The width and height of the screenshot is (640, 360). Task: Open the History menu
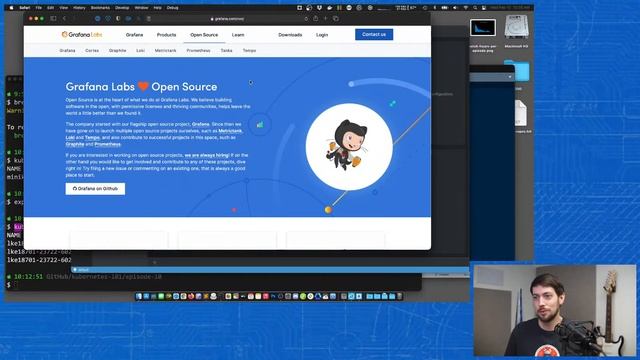point(79,8)
